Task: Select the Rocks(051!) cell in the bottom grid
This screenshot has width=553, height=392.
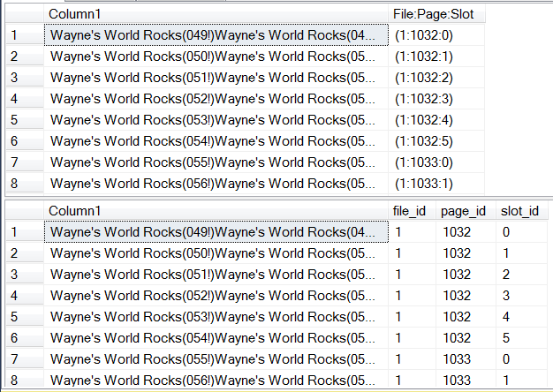Action: click(216, 275)
